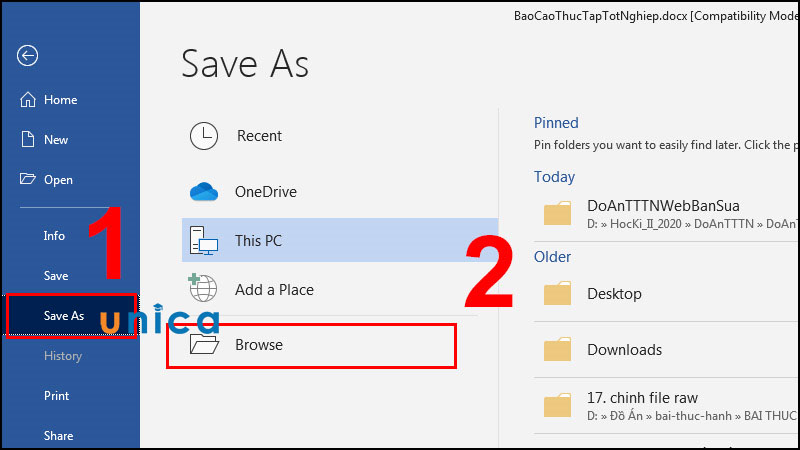
Task: Click the This PC computer icon
Action: point(204,240)
